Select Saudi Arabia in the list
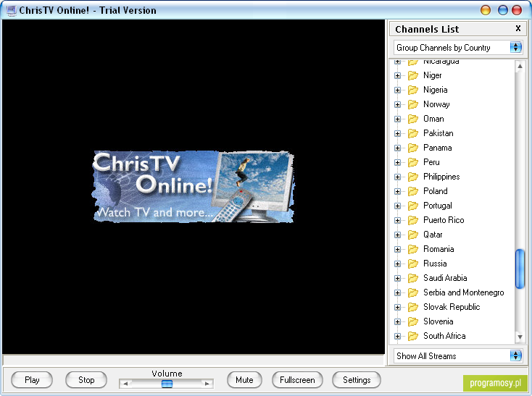This screenshot has width=532, height=396. (445, 279)
